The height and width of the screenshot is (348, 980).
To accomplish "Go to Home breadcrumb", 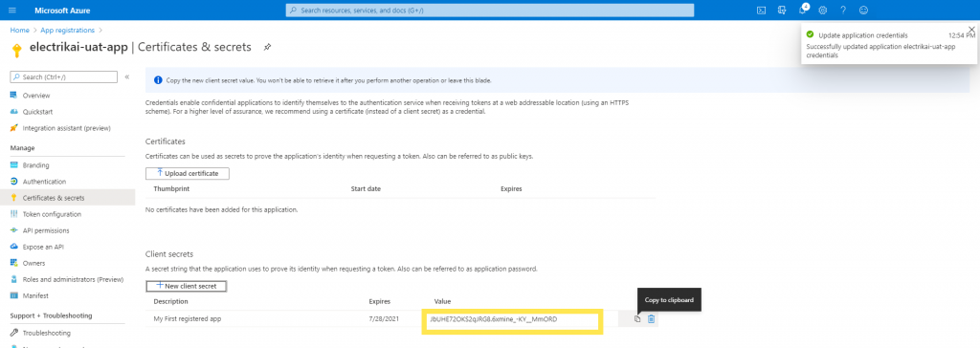I will coord(19,30).
